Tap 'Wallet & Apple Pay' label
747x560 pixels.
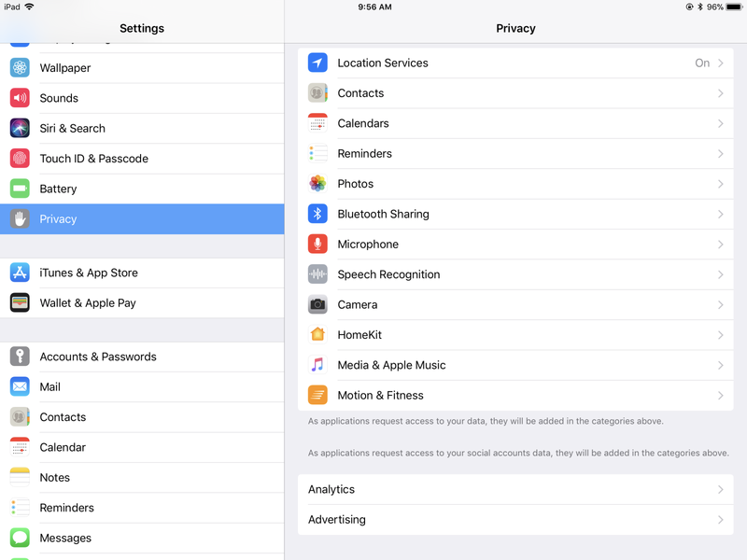click(x=88, y=302)
